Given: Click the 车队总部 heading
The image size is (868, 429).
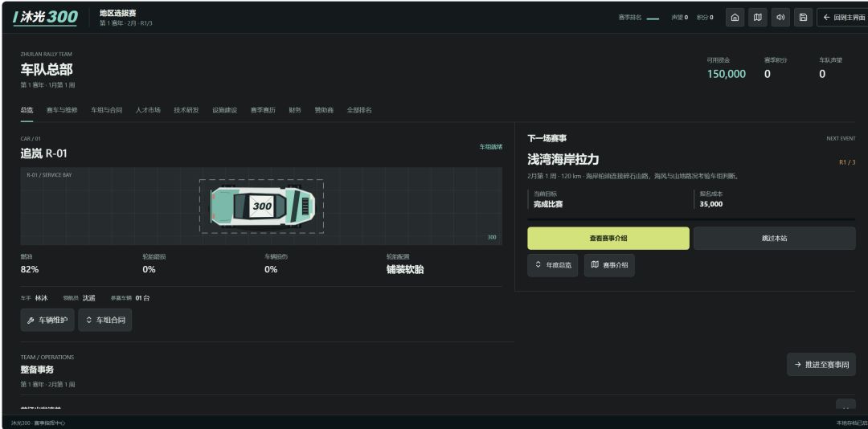Looking at the screenshot, I should [x=47, y=69].
